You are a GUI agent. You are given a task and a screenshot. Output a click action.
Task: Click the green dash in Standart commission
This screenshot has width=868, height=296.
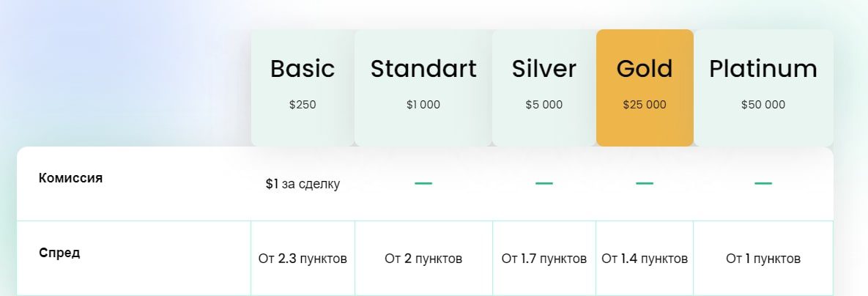423,183
